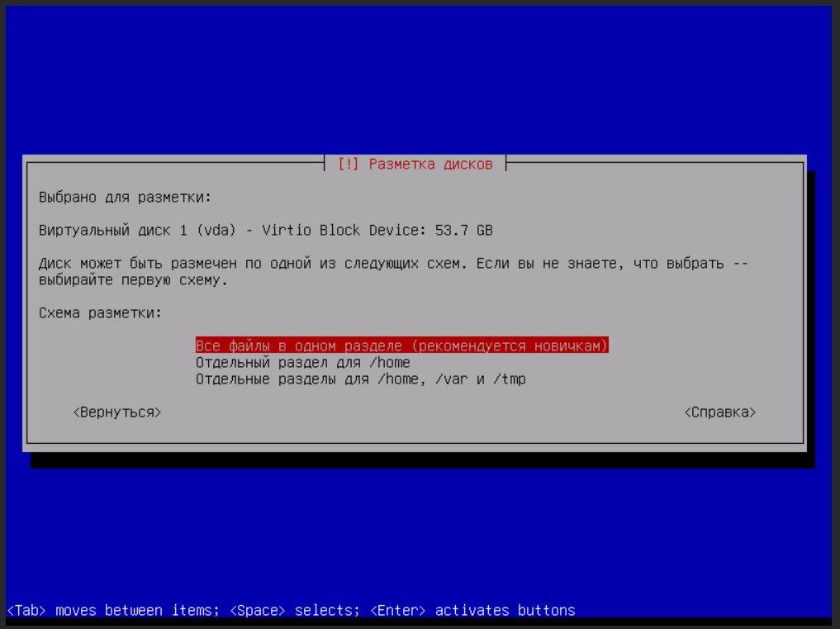
Task: Click the '<Space> selects' hint
Action: coord(294,611)
